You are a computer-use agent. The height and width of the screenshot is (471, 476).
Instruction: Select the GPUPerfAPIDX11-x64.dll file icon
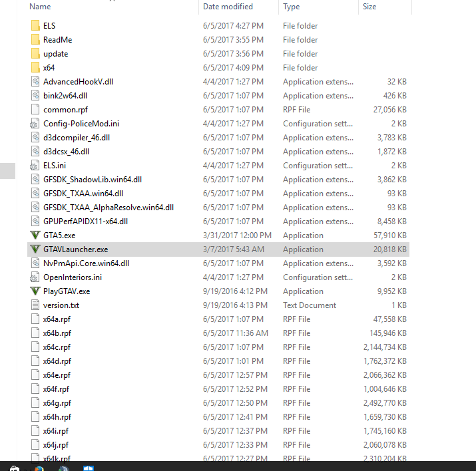[35, 221]
